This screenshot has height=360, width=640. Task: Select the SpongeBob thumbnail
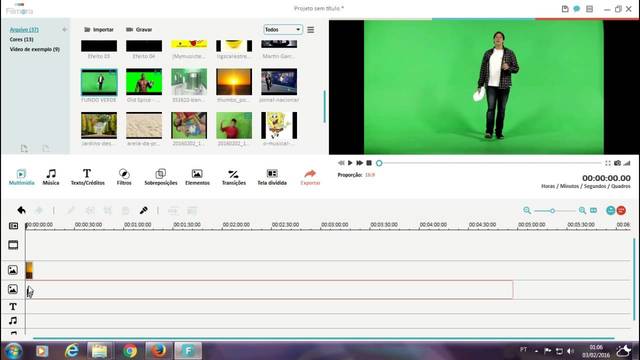pos(279,126)
